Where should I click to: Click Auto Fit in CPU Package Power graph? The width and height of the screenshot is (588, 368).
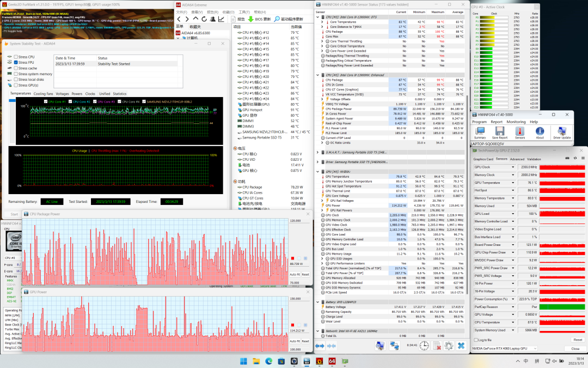[295, 274]
